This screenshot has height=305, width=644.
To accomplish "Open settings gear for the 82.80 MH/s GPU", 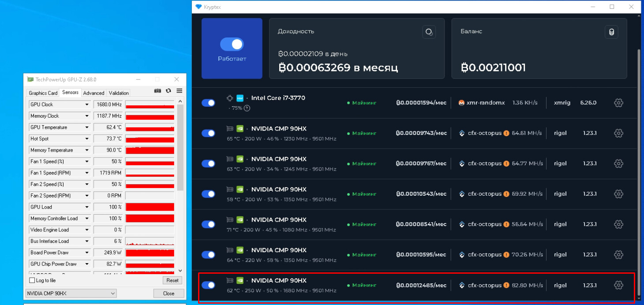I will click(618, 285).
